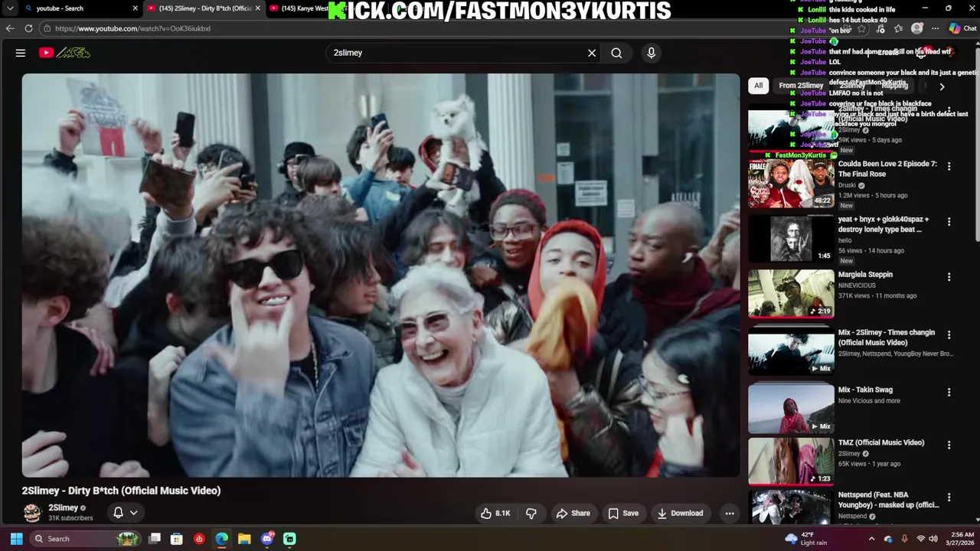This screenshot has width=980, height=551.
Task: Open options menu for 'Margiela Steppin'
Action: 949,277
